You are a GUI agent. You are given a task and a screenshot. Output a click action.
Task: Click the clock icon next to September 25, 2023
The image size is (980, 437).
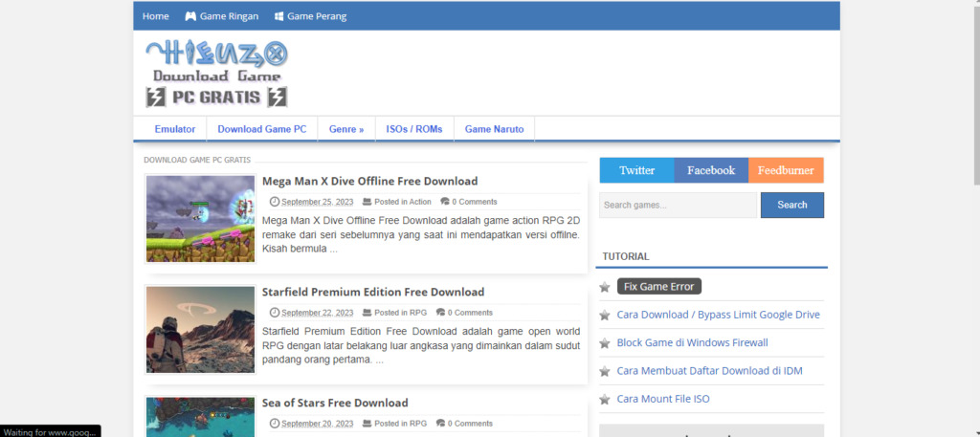[275, 202]
